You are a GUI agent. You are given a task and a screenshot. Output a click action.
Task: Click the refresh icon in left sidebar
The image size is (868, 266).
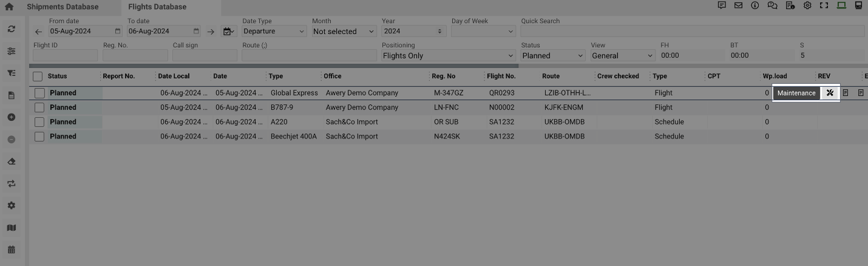[x=11, y=29]
